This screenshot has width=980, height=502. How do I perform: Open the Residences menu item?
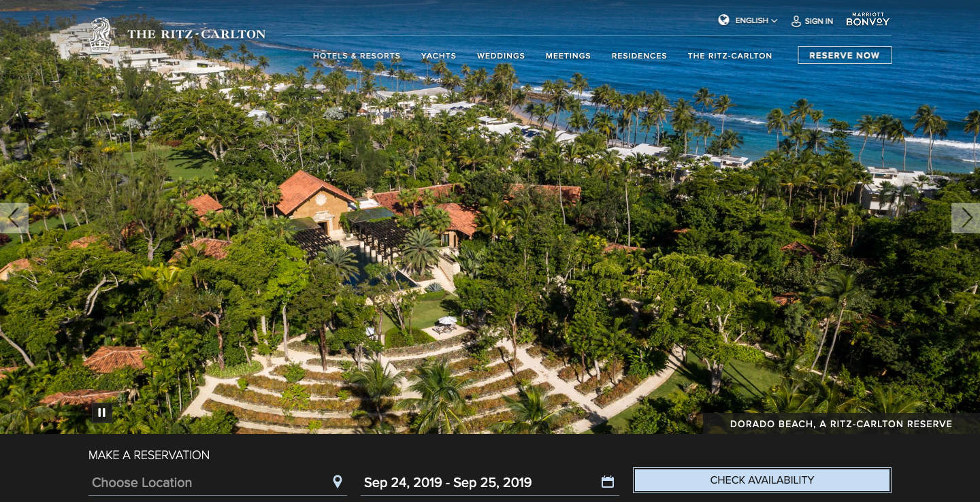point(639,56)
